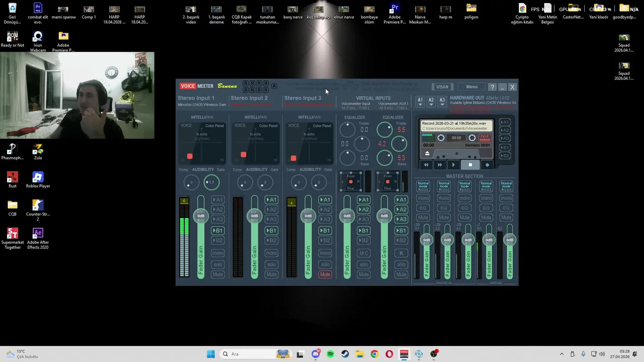Open Voicemeeter help question mark

point(493,87)
